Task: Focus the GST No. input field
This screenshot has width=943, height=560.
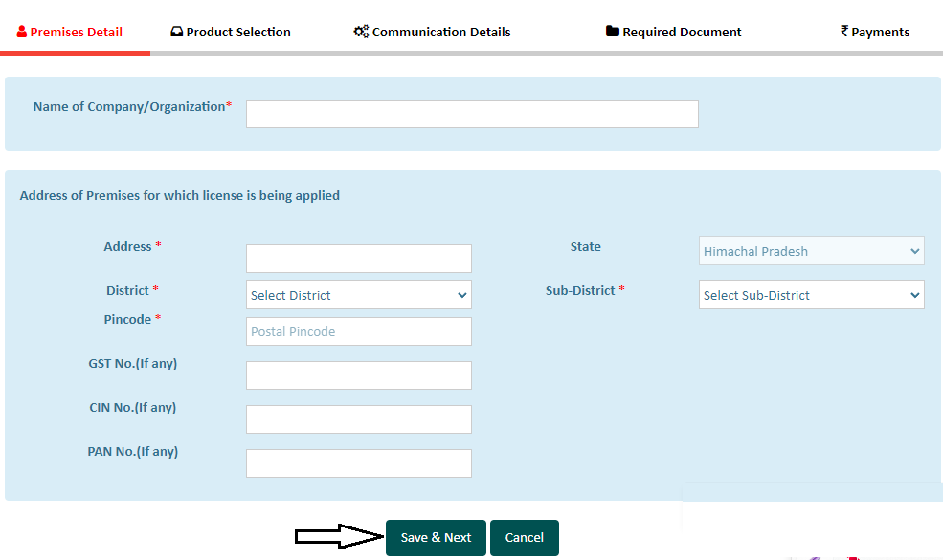Action: coord(358,375)
